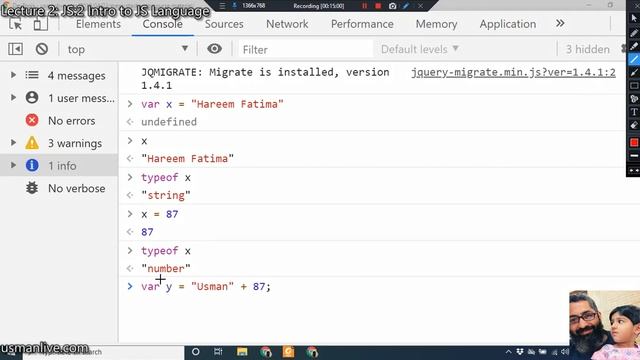Viewport: 640px width, 360px height.
Task: Open File Explorer from the taskbar
Action: point(242,352)
